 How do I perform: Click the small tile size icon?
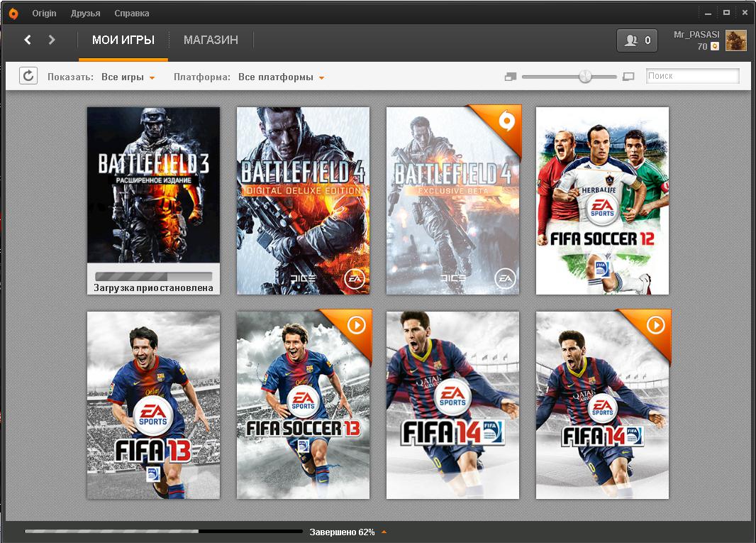coord(510,77)
